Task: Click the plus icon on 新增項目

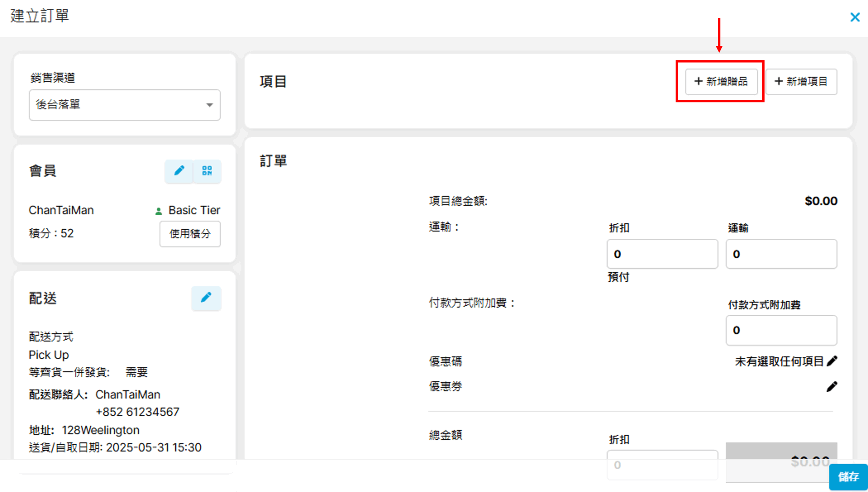Action: tap(778, 81)
